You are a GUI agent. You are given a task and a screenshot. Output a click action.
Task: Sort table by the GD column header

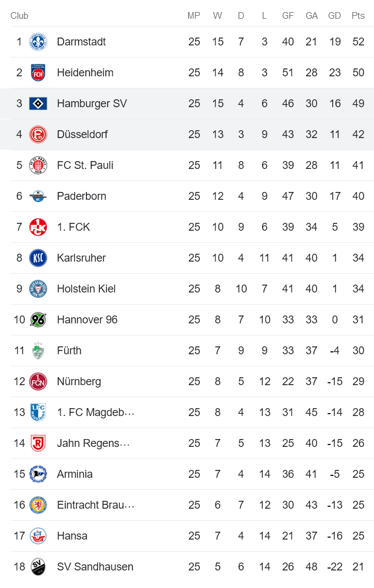tap(335, 16)
